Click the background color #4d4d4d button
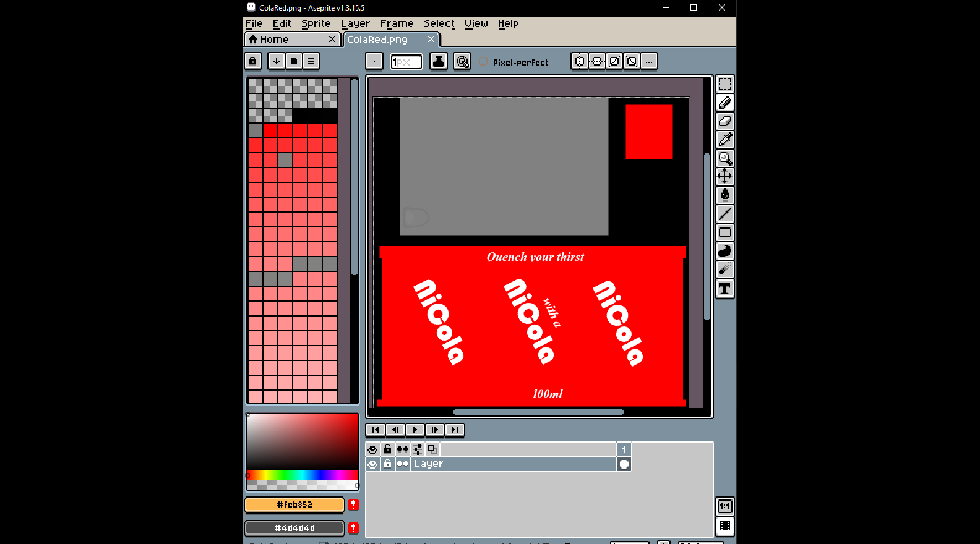980x544 pixels. [294, 529]
